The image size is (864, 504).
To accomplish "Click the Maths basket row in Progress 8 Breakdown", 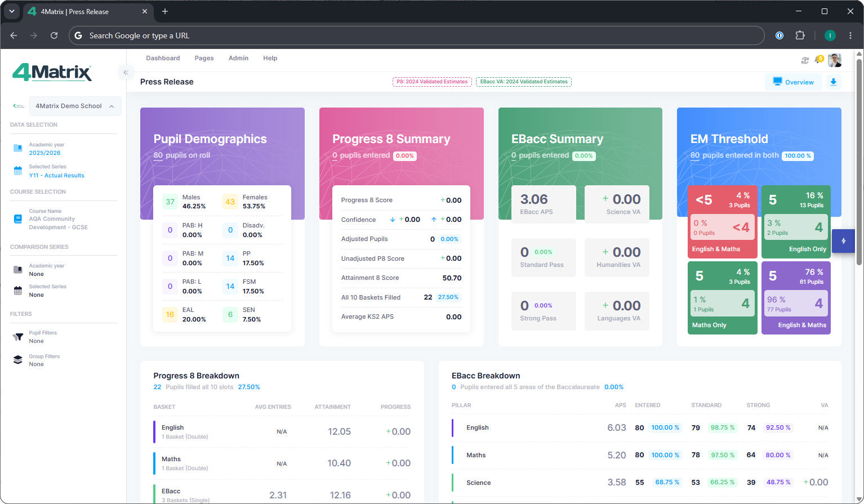I will [x=282, y=463].
